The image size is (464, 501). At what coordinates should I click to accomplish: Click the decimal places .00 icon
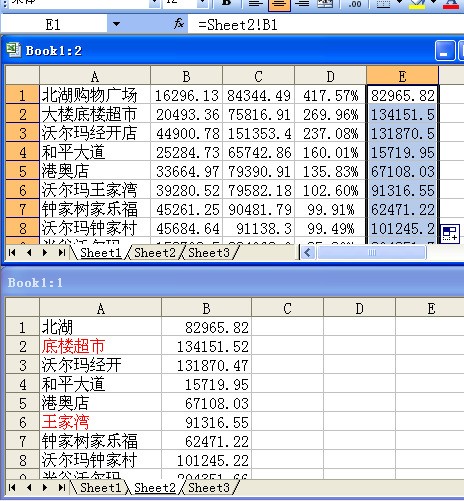355,4
